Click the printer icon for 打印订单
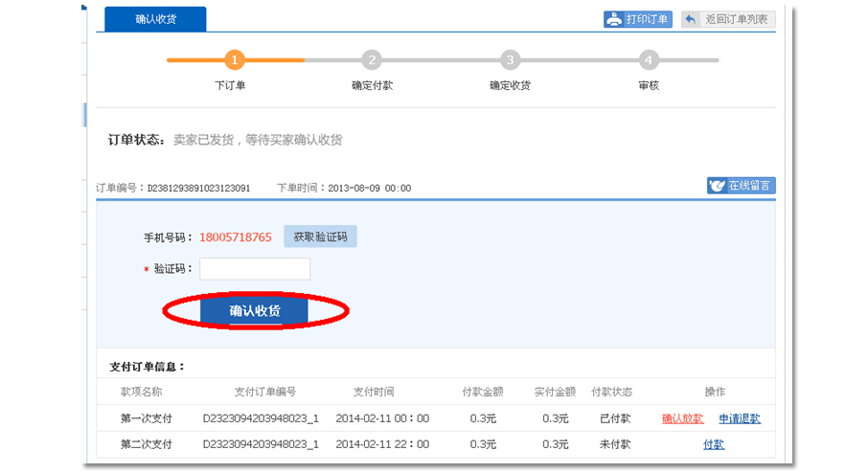This screenshot has height=473, width=868. (x=614, y=19)
